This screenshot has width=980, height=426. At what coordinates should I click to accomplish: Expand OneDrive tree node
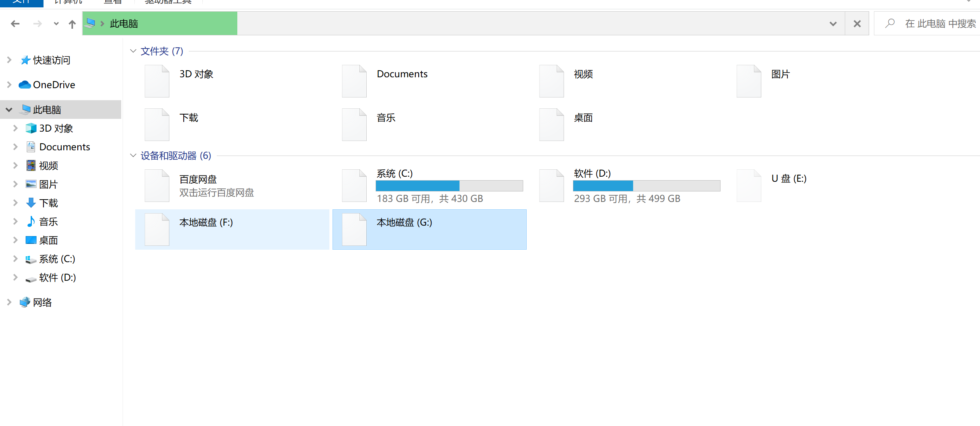pyautogui.click(x=9, y=85)
